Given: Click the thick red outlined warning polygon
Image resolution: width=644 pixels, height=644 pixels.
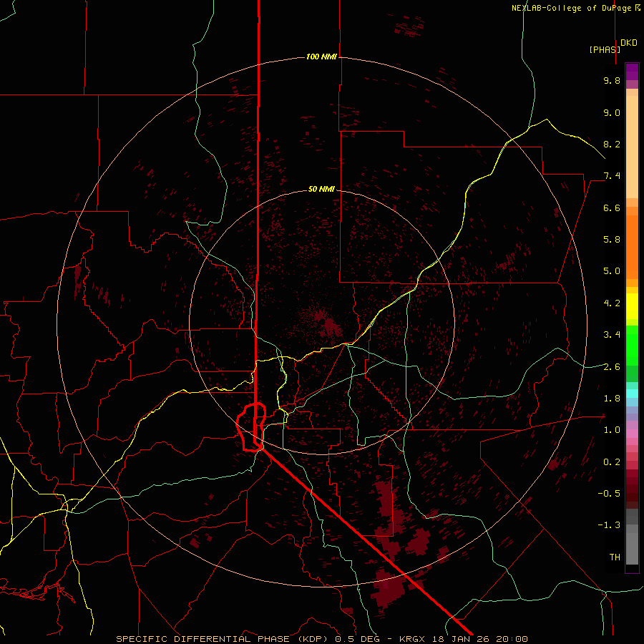Looking at the screenshot, I should click(251, 427).
